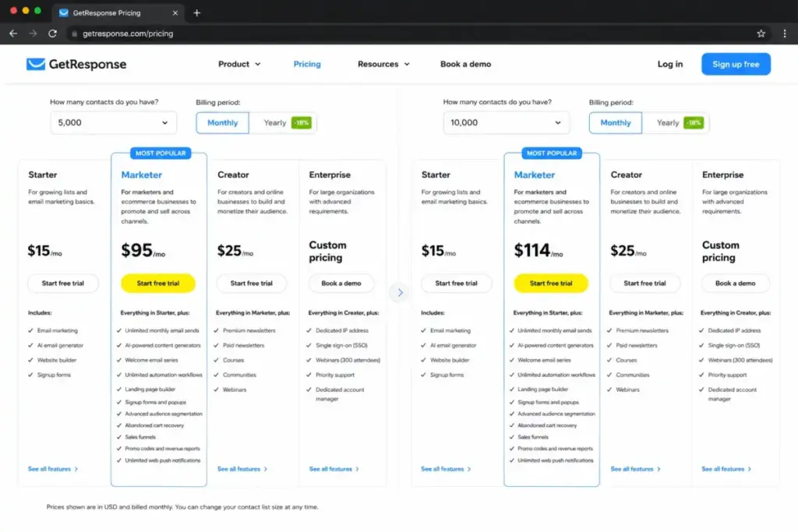Open Starter See all features in 5,000-contacts panel
798x532 pixels.
click(x=53, y=469)
